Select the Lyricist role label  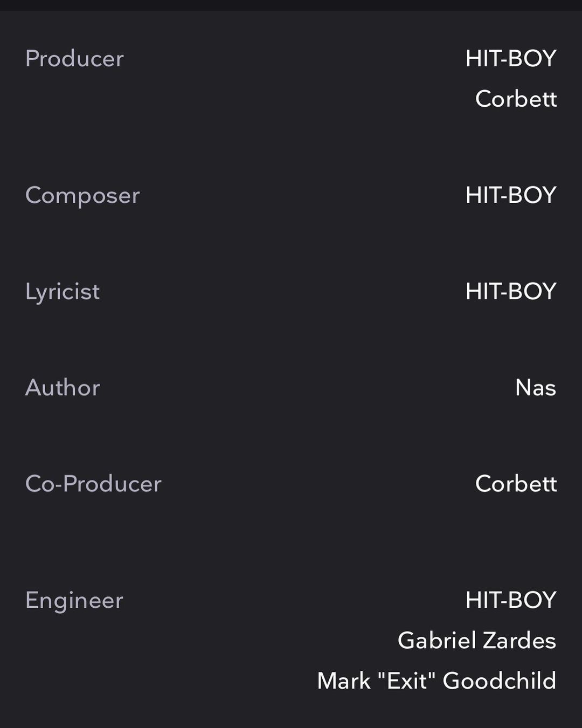[x=63, y=291]
